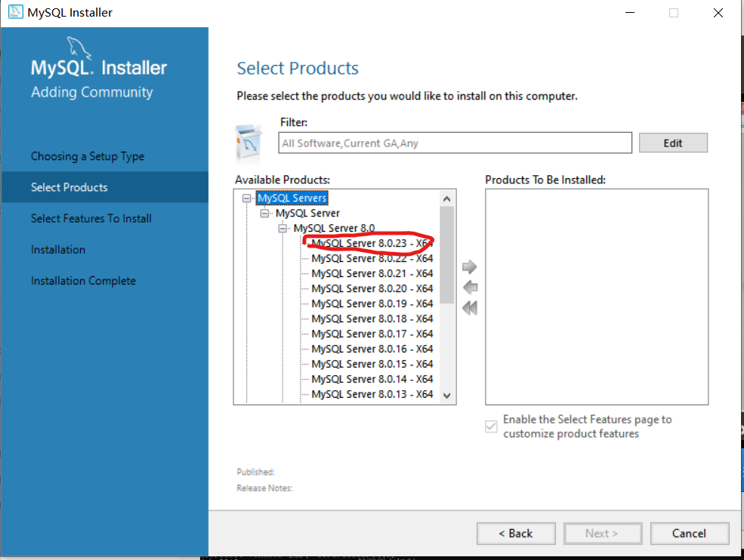The height and width of the screenshot is (560, 744).
Task: Select MySQL Server 8.0.19 - X64
Action: [x=372, y=304]
